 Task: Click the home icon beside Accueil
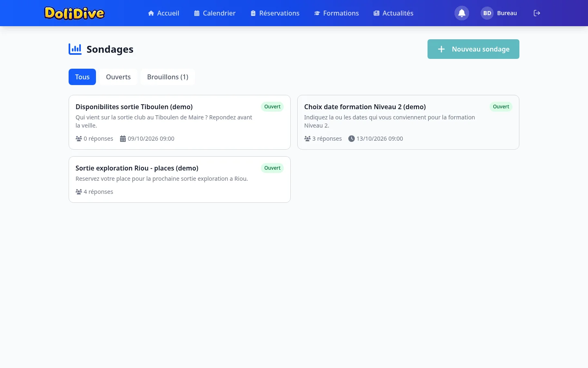tap(151, 13)
